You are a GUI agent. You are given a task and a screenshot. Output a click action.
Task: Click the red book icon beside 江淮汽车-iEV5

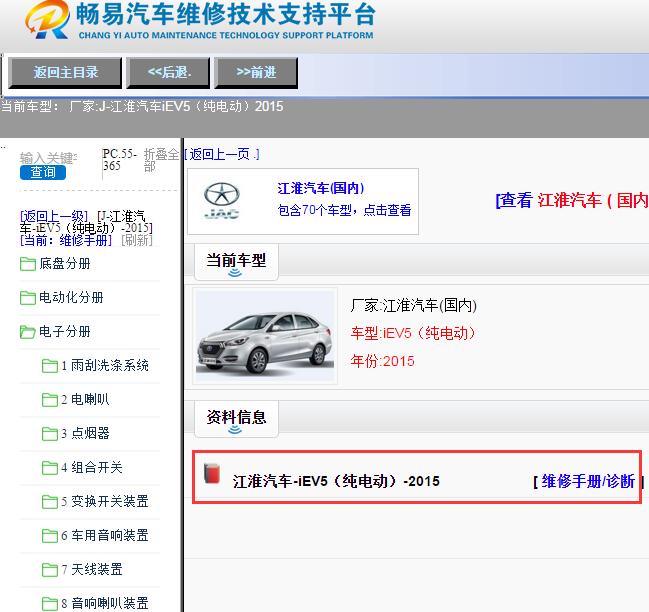coord(212,474)
